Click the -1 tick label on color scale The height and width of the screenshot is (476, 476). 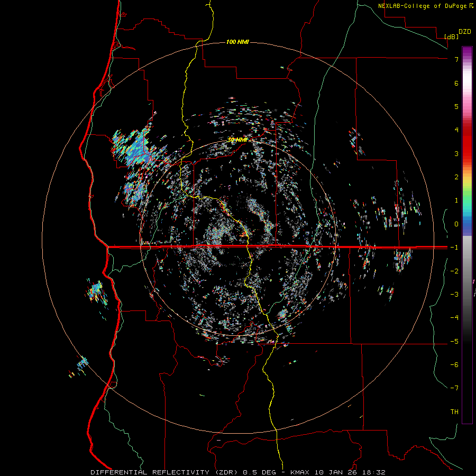454,247
